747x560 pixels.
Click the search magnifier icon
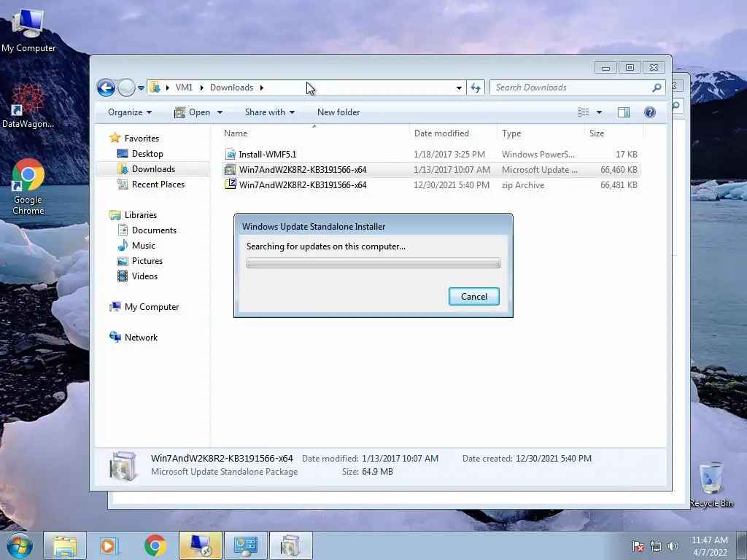point(657,87)
